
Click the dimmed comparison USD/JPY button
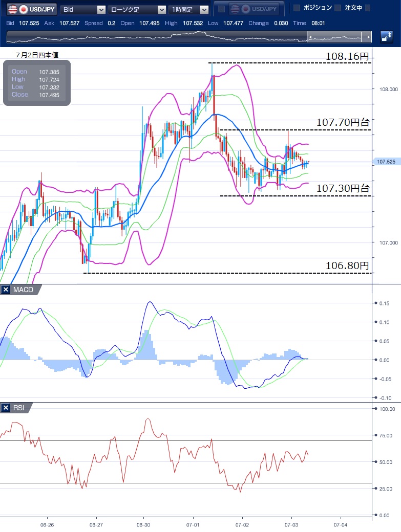255,9
